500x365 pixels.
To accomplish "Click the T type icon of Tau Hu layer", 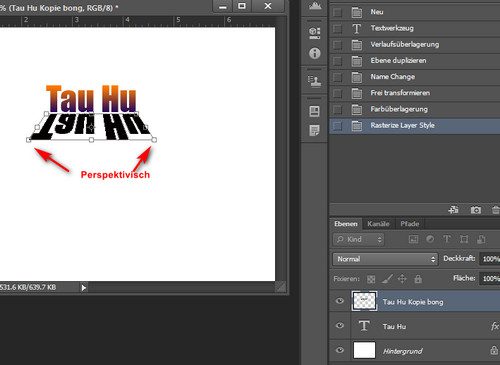I will pyautogui.click(x=364, y=326).
